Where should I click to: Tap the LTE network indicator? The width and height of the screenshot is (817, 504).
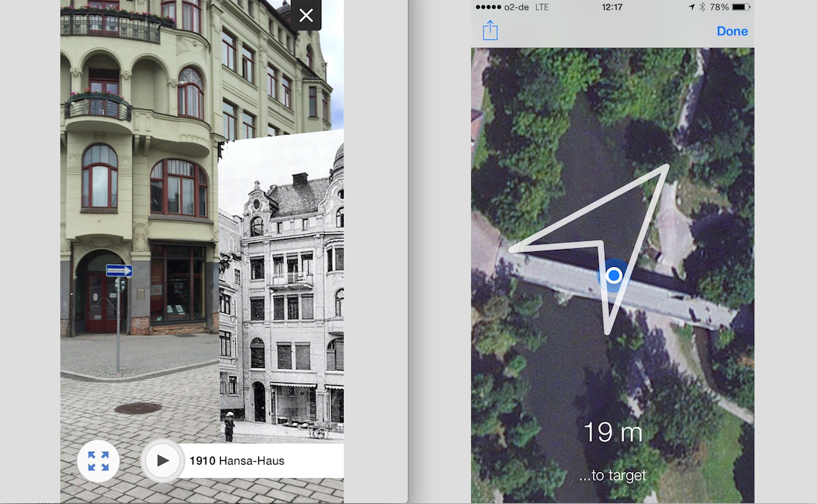(542, 7)
